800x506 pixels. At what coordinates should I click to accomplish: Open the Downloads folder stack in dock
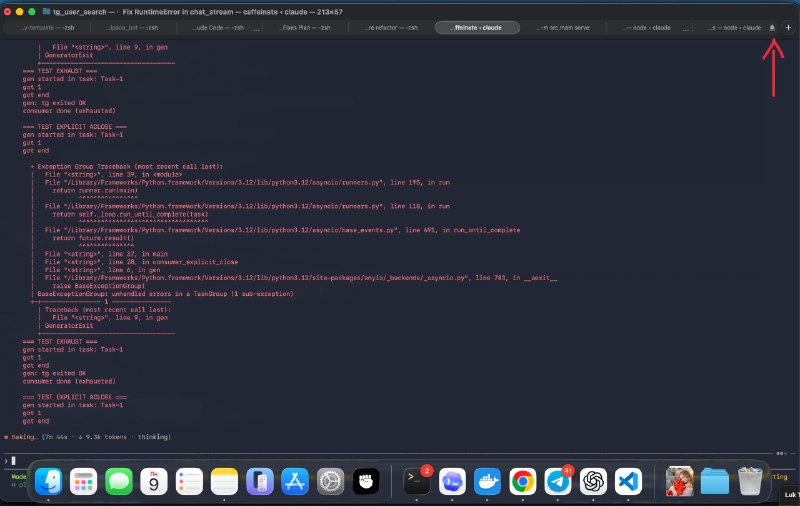click(715, 481)
